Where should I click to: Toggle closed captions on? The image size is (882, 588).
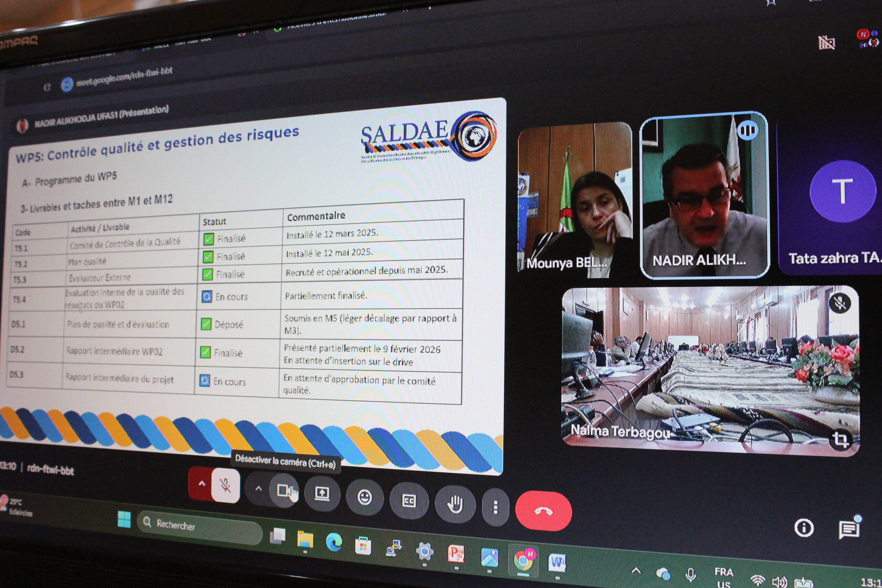click(x=409, y=501)
